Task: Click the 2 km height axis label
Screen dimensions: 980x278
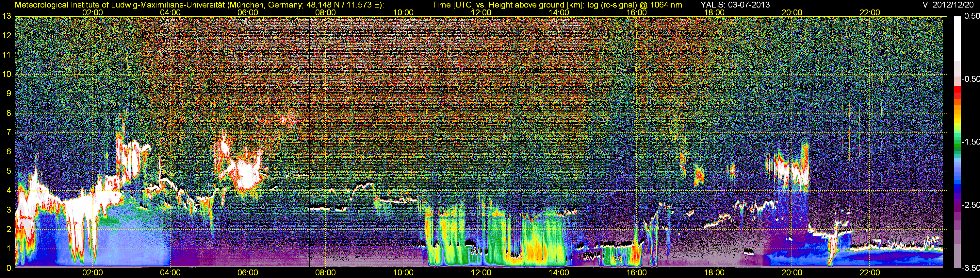Action: 9,230
